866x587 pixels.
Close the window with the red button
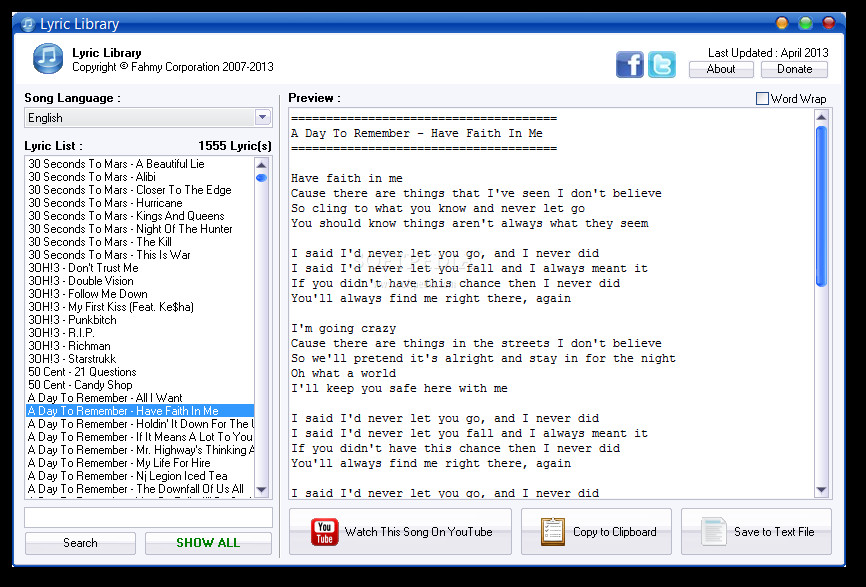click(x=829, y=23)
